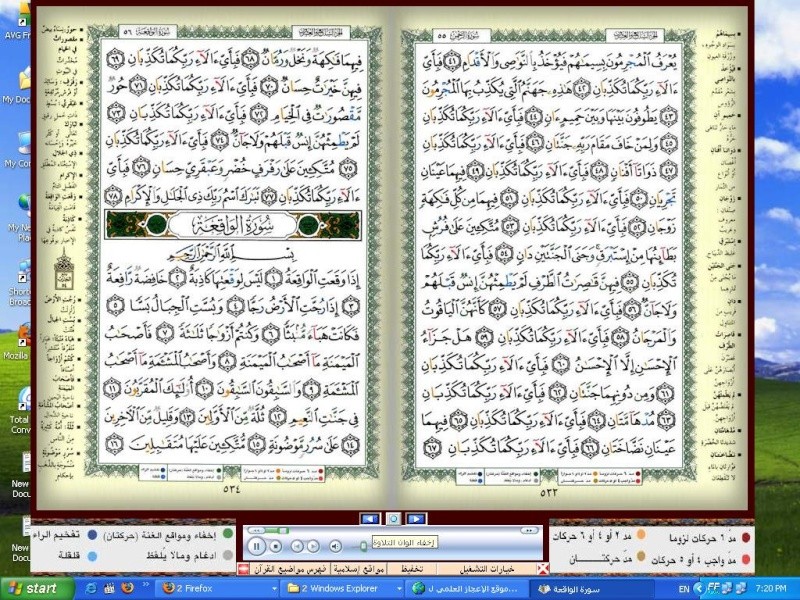Click the EN language indicator
Image resolution: width=800 pixels, height=600 pixels.
coord(684,589)
